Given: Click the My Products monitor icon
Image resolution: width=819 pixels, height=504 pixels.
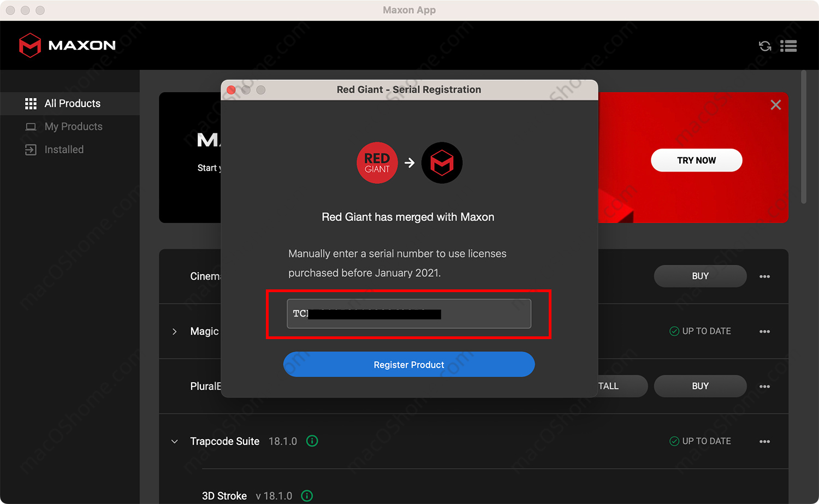Looking at the screenshot, I should point(32,126).
